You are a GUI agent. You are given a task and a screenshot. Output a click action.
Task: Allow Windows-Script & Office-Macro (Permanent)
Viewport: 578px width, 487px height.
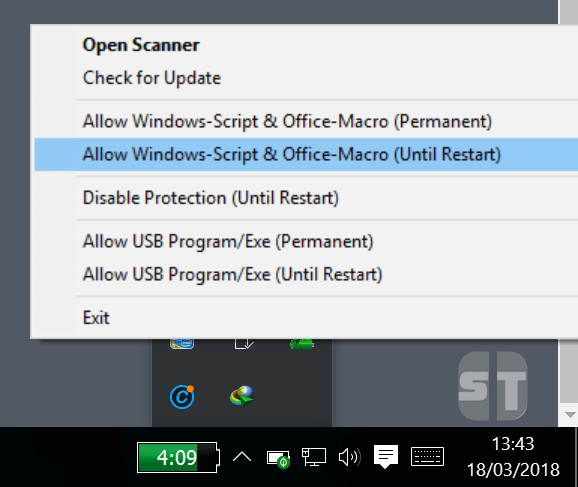pos(302,121)
